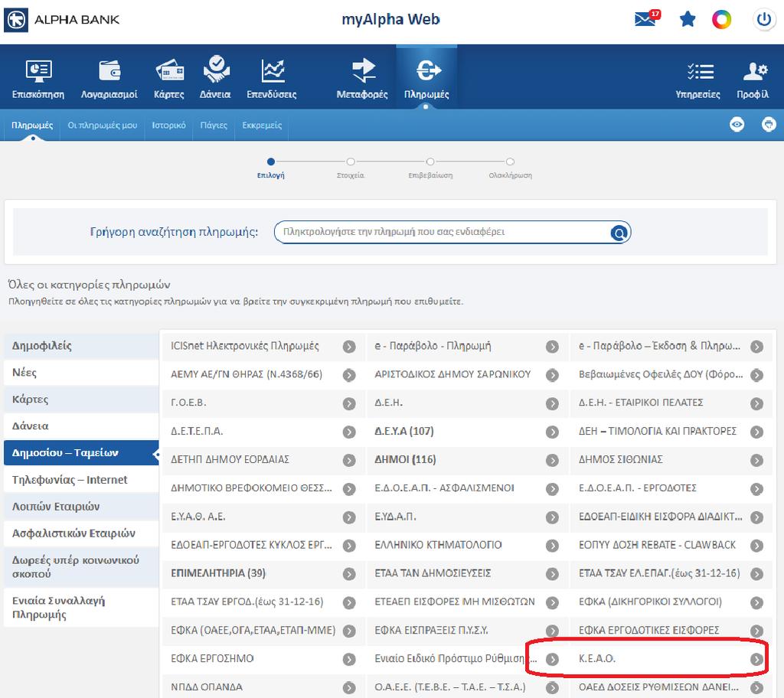Open Επενδύσεις investments section
Image resolution: width=784 pixels, height=698 pixels.
(272, 79)
